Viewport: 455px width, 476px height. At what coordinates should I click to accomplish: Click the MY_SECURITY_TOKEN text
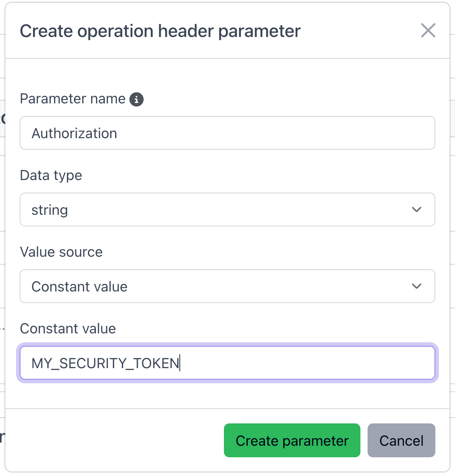[105, 363]
